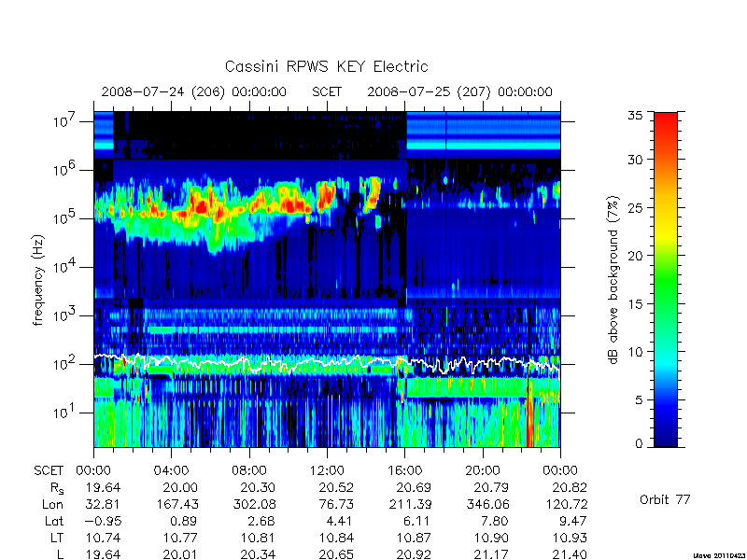Screen dimensions: 747x560
Task: Click the 'Lon' row header
Action: click(x=53, y=504)
